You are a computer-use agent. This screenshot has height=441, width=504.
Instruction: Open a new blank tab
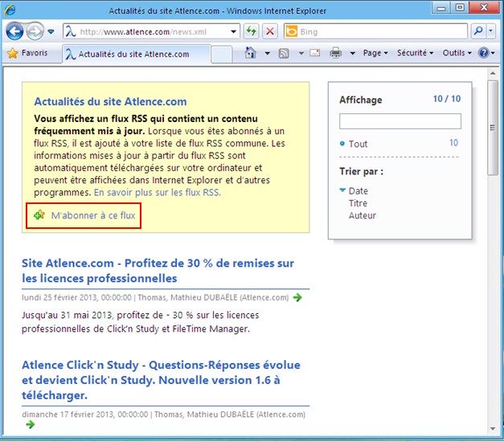coord(222,54)
